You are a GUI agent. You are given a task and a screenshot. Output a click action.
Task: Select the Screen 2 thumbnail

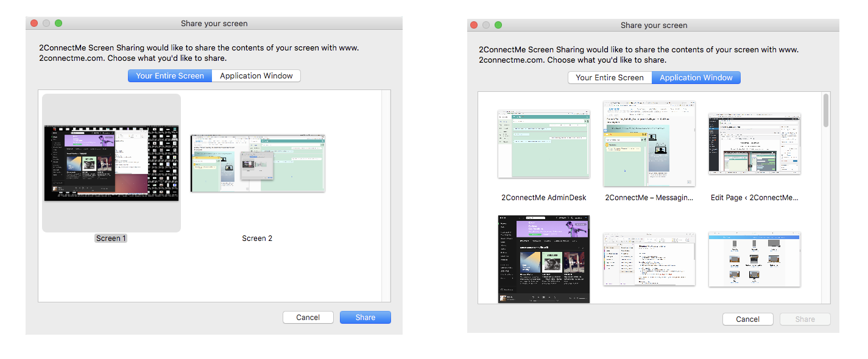click(257, 163)
